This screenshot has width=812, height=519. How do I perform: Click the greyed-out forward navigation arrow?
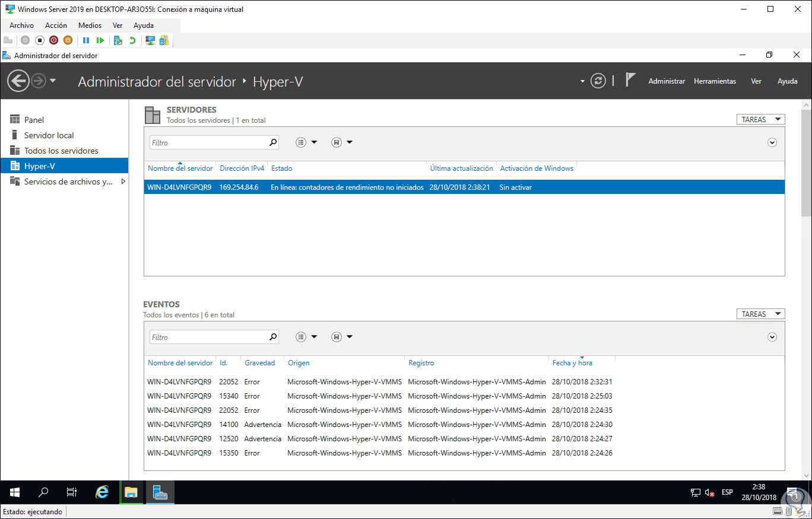(39, 81)
